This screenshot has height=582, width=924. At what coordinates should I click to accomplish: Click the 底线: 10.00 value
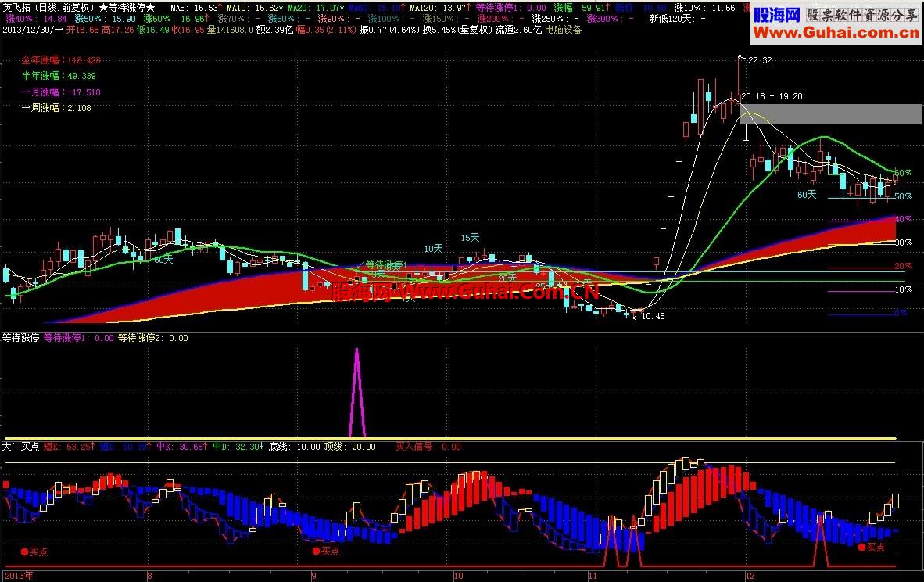coord(294,447)
